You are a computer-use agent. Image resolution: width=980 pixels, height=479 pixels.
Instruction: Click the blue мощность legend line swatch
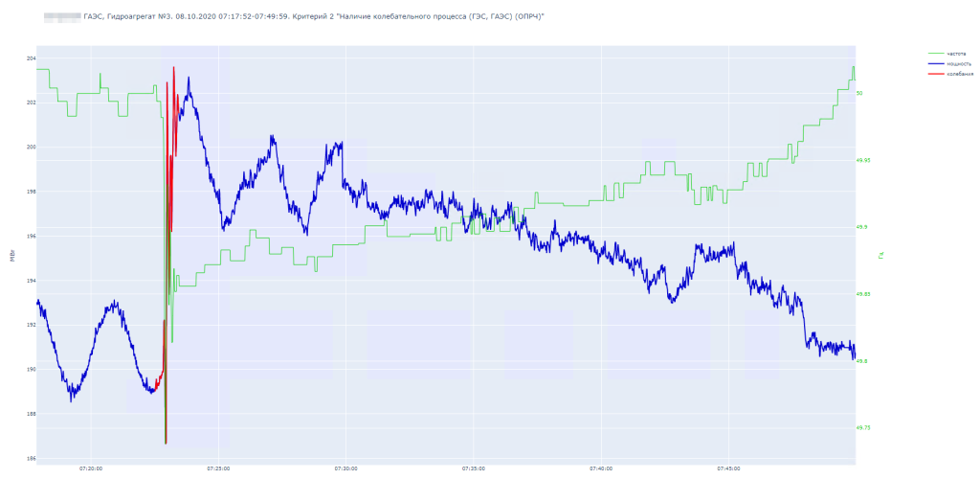tap(936, 63)
